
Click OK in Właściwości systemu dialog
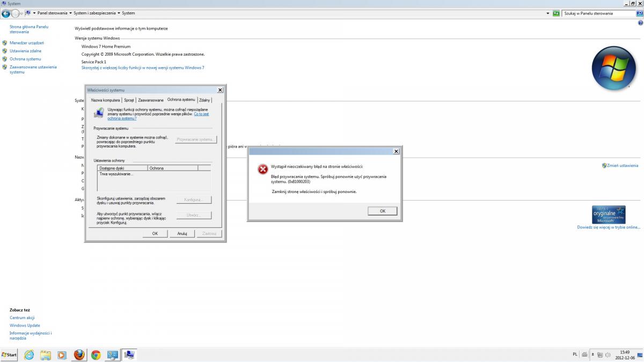155,233
